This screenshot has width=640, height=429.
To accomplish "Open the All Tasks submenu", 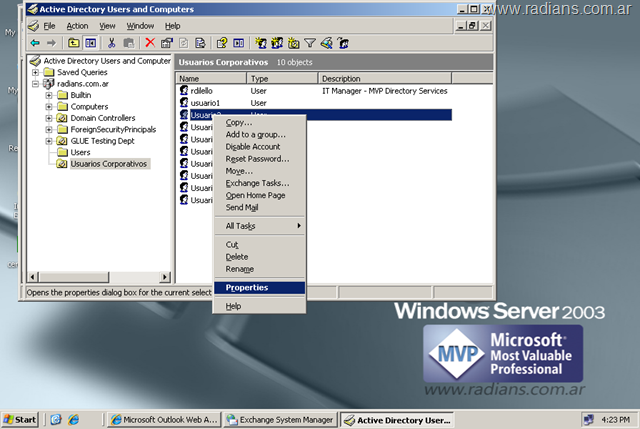I will (x=260, y=226).
